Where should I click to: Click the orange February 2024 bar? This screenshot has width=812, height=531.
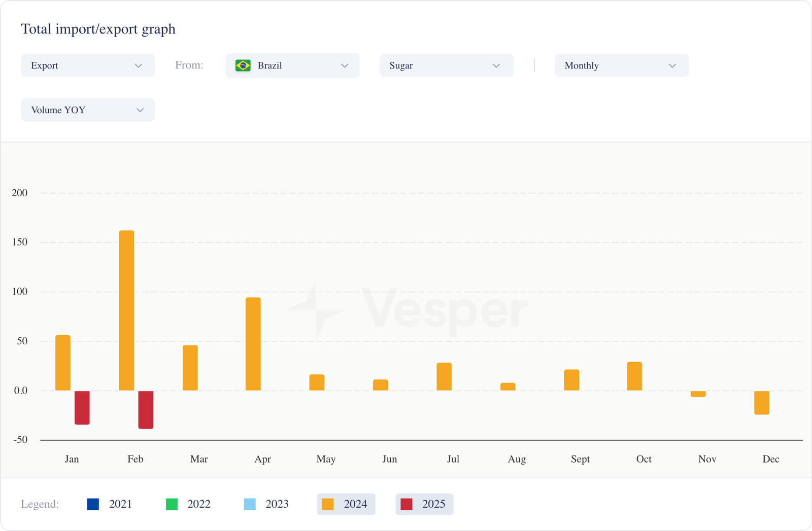(x=126, y=310)
